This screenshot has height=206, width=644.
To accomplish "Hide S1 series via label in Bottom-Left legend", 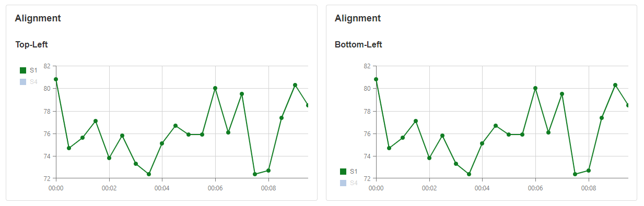I will click(x=354, y=172).
